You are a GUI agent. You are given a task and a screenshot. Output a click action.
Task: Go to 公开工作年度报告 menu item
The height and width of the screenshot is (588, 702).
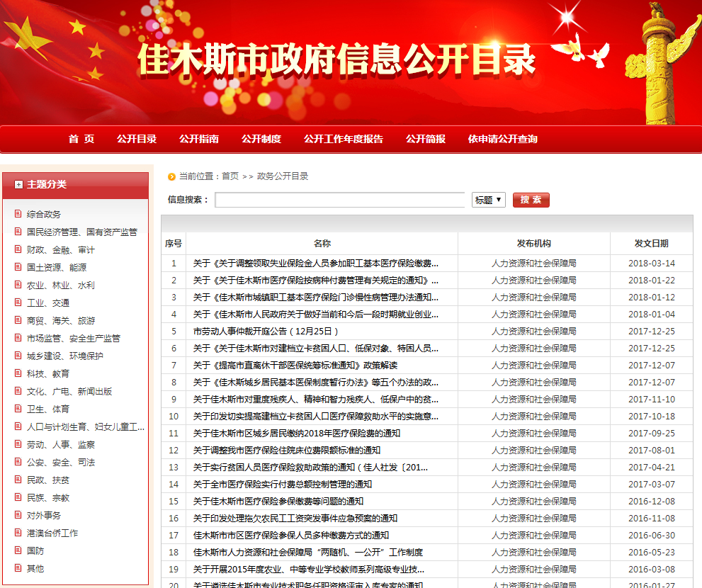coord(344,139)
